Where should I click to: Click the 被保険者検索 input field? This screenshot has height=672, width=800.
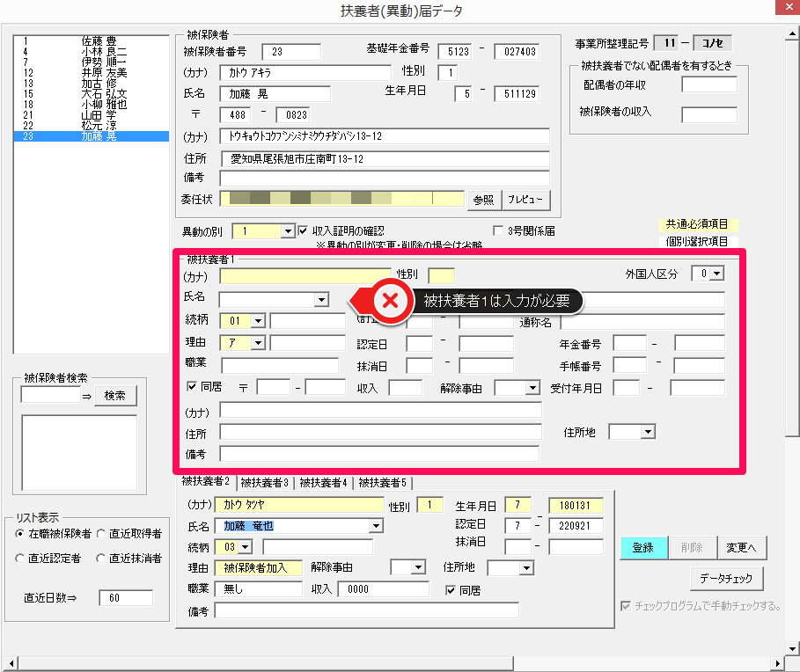(50, 395)
